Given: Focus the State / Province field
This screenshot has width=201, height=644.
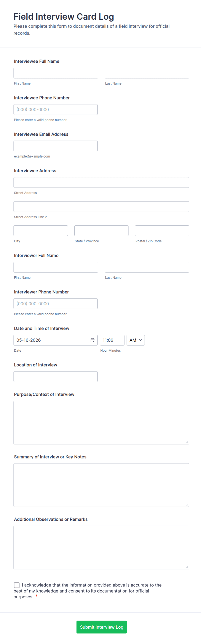Looking at the screenshot, I should pos(101,231).
